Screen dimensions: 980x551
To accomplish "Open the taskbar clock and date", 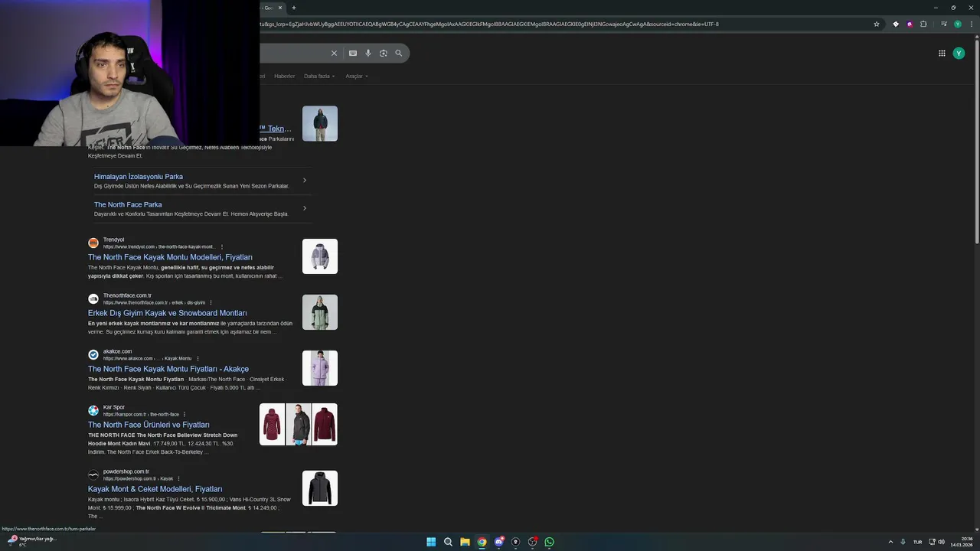I will (962, 542).
